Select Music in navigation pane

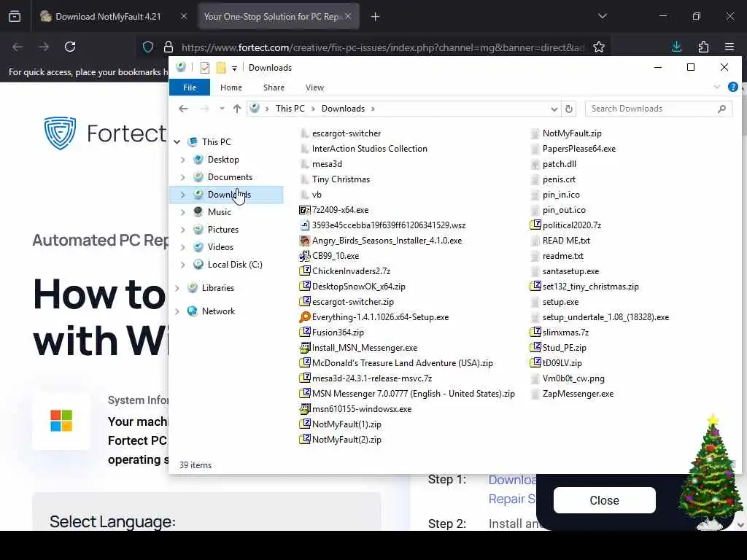[219, 212]
